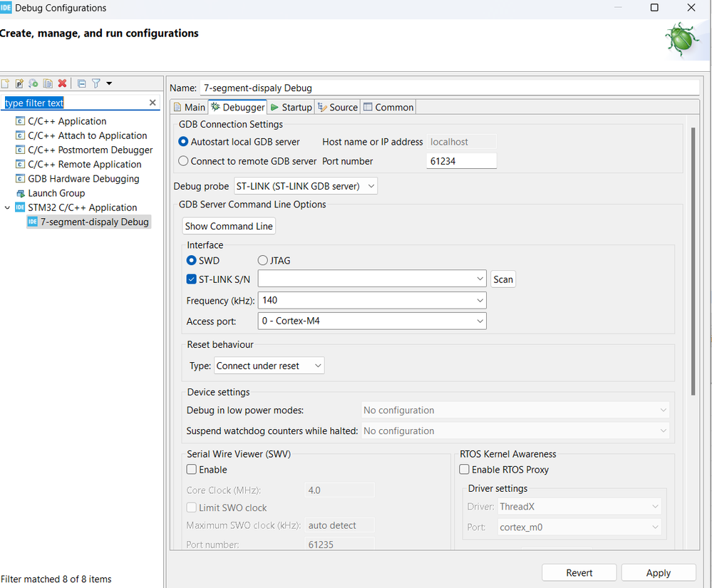The height and width of the screenshot is (588, 712).
Task: Switch to the Debugger tab
Action: [x=237, y=107]
